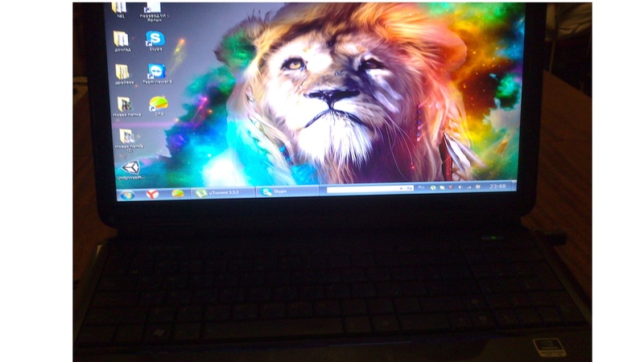
Task: Click the go button beside address dropdown
Action: pyautogui.click(x=409, y=188)
